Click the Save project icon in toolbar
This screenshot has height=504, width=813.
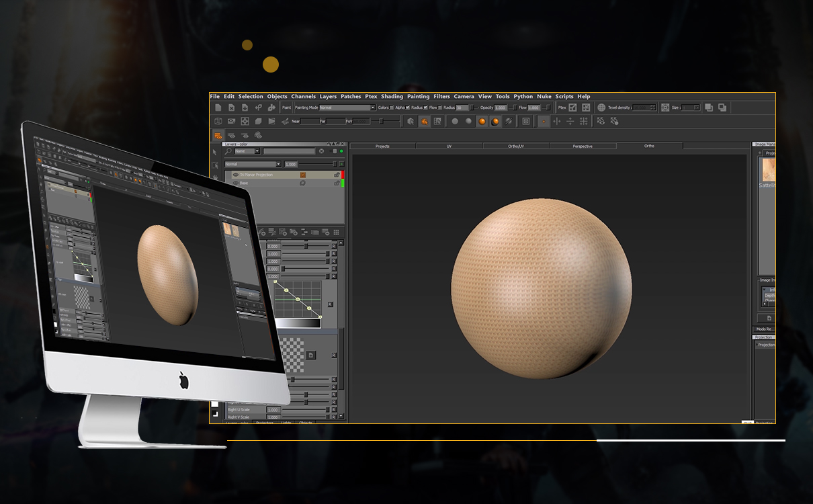[245, 108]
